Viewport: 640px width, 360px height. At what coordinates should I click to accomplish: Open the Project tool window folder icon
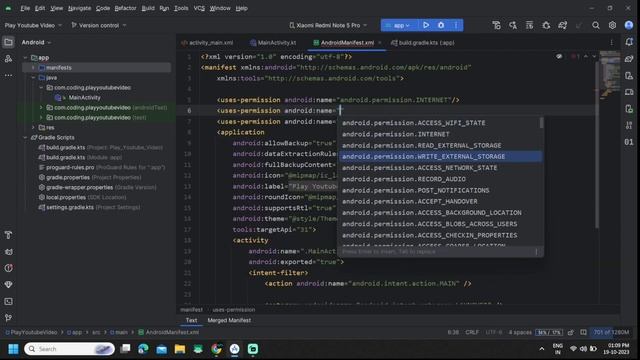coord(8,42)
